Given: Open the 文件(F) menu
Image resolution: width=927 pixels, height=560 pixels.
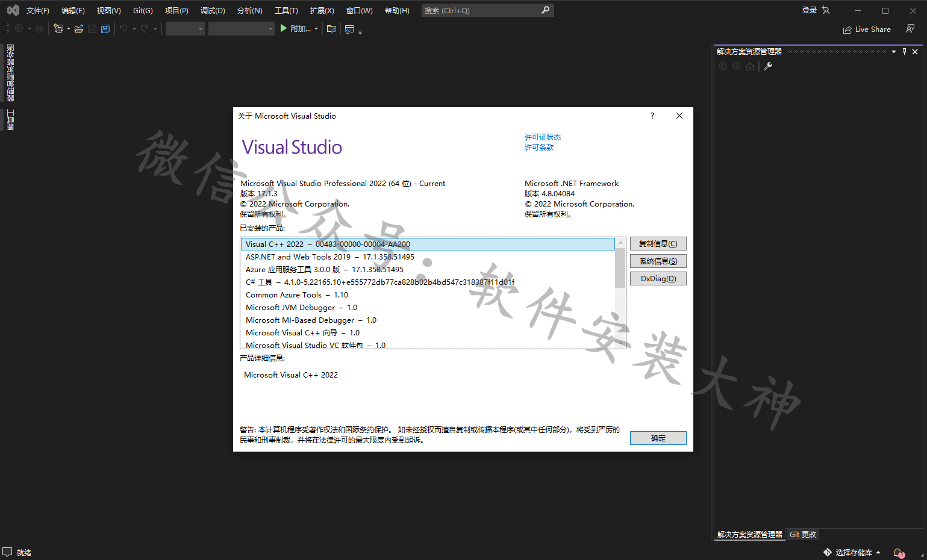Looking at the screenshot, I should (x=37, y=11).
